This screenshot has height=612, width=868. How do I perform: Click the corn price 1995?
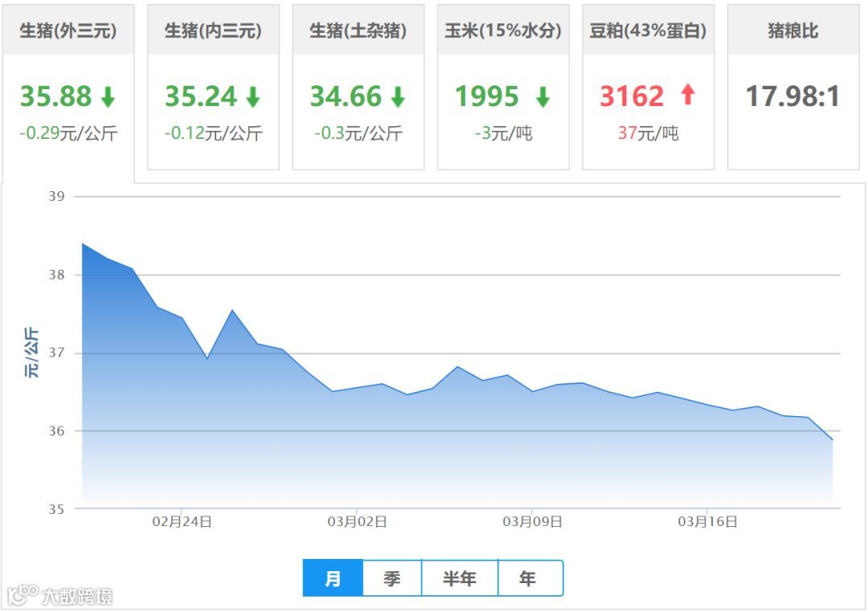tap(487, 96)
